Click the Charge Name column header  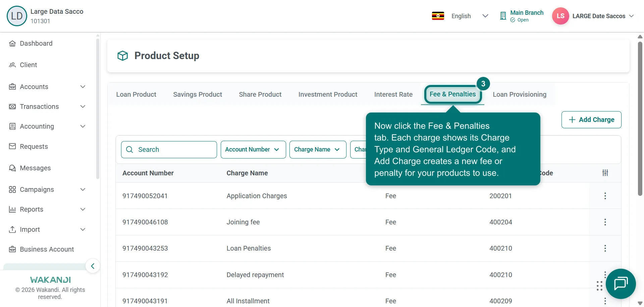tap(247, 173)
